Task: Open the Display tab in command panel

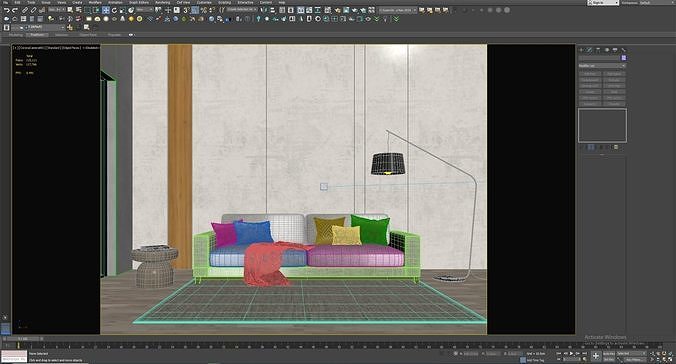Action: (x=615, y=50)
